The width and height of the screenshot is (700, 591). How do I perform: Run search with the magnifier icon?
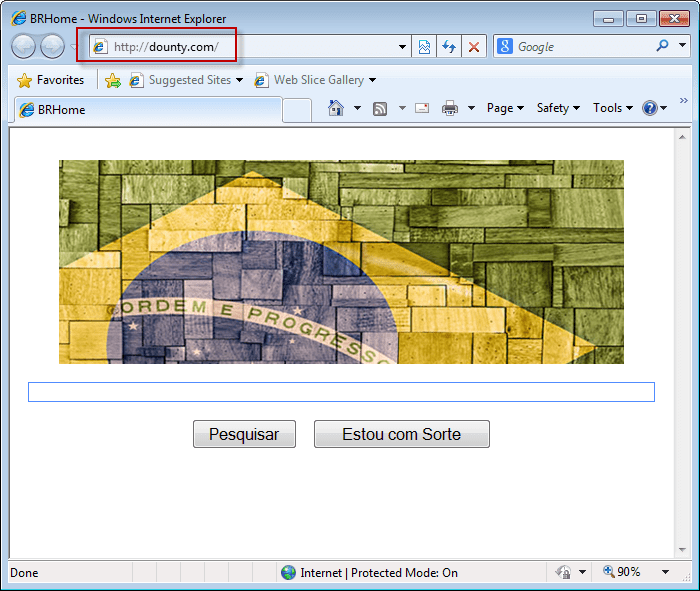point(662,46)
